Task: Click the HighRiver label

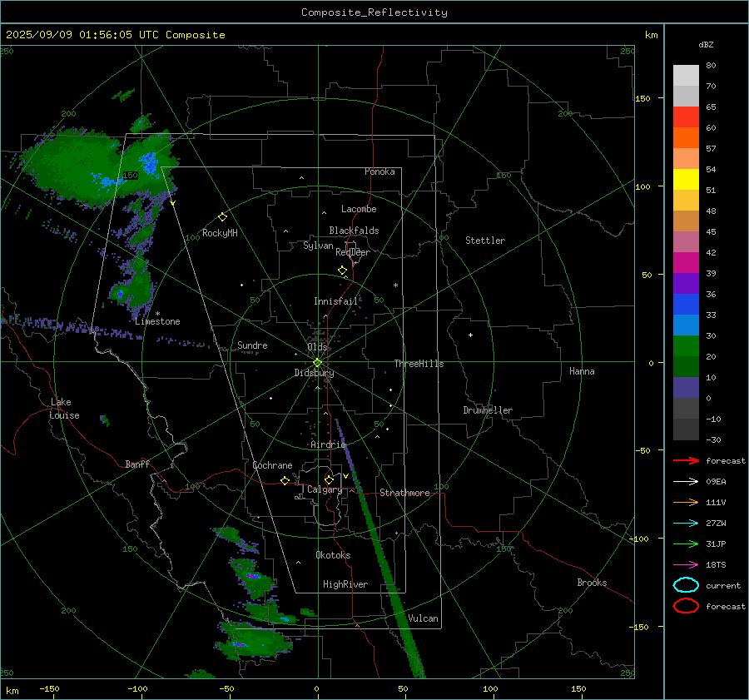Action: pyautogui.click(x=345, y=584)
